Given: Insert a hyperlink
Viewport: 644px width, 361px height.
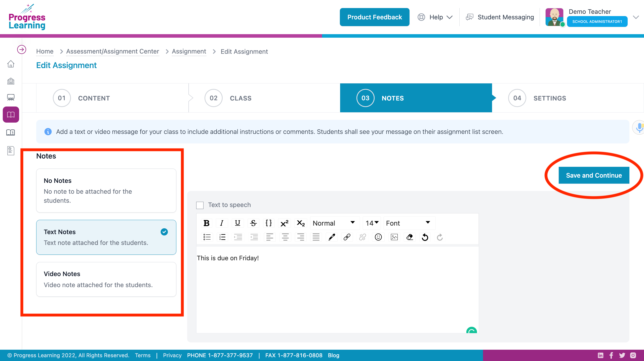Looking at the screenshot, I should [347, 237].
